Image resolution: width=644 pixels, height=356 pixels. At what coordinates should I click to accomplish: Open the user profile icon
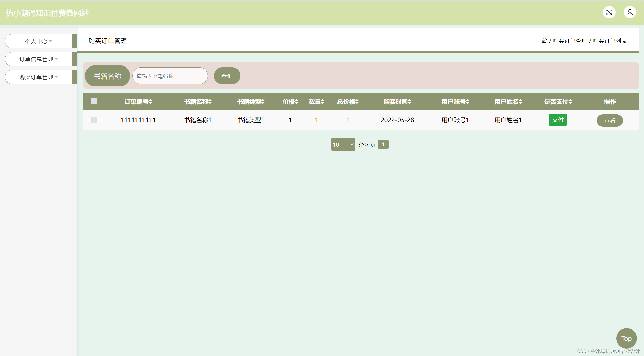630,12
